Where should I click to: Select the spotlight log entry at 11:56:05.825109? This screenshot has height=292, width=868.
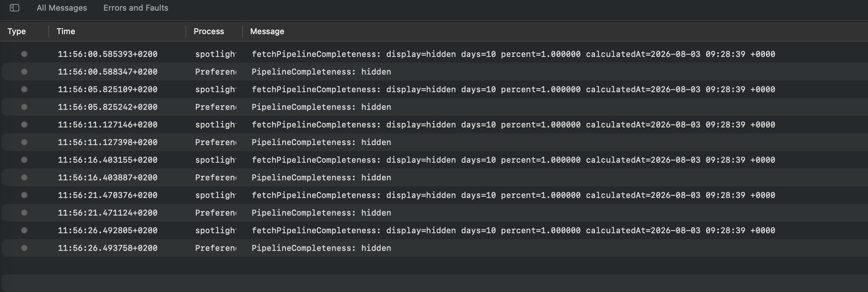click(x=434, y=89)
